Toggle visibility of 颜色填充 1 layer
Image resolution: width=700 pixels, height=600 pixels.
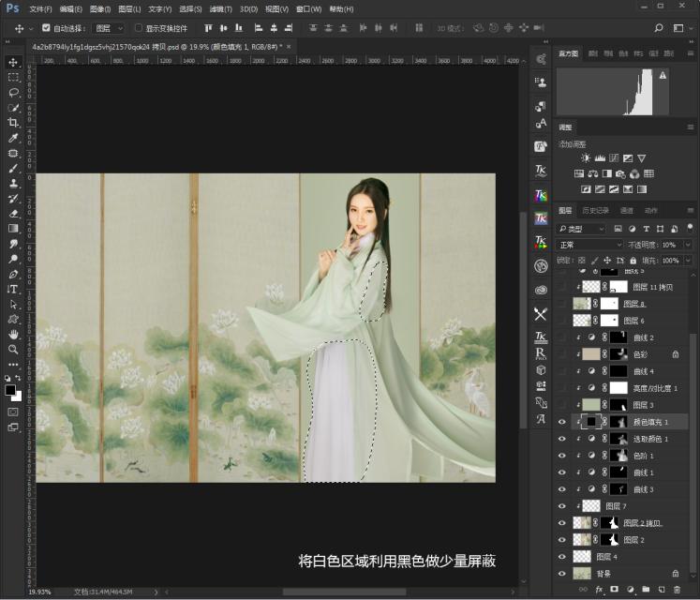pyautogui.click(x=562, y=422)
